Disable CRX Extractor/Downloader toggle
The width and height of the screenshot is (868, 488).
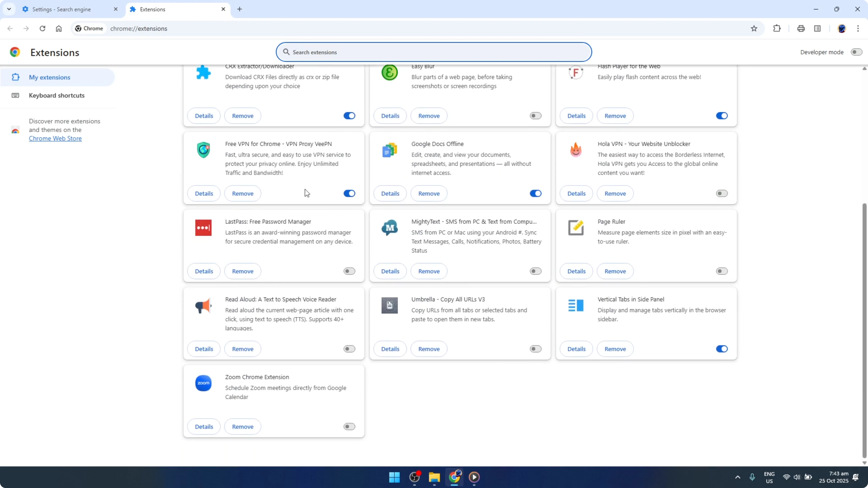click(x=349, y=116)
